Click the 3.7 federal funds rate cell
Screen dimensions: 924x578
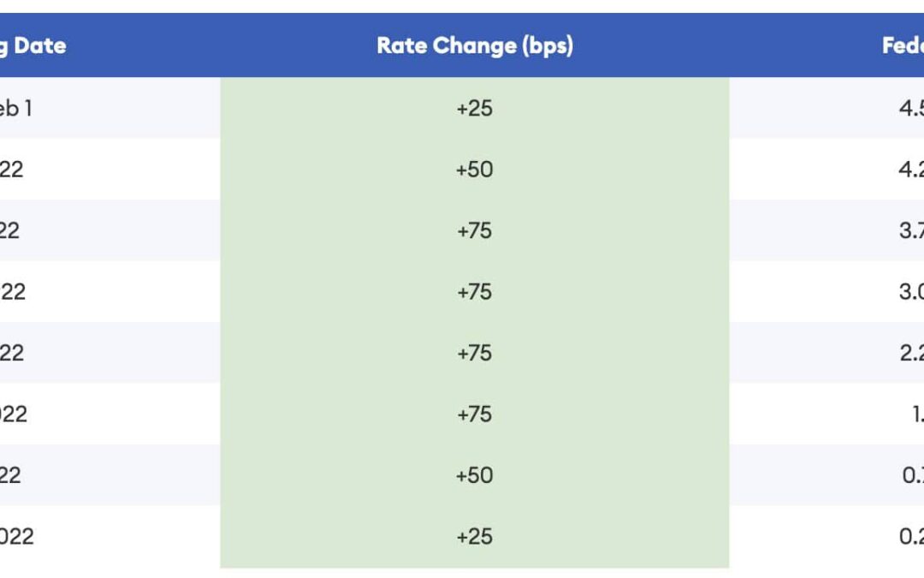(910, 230)
